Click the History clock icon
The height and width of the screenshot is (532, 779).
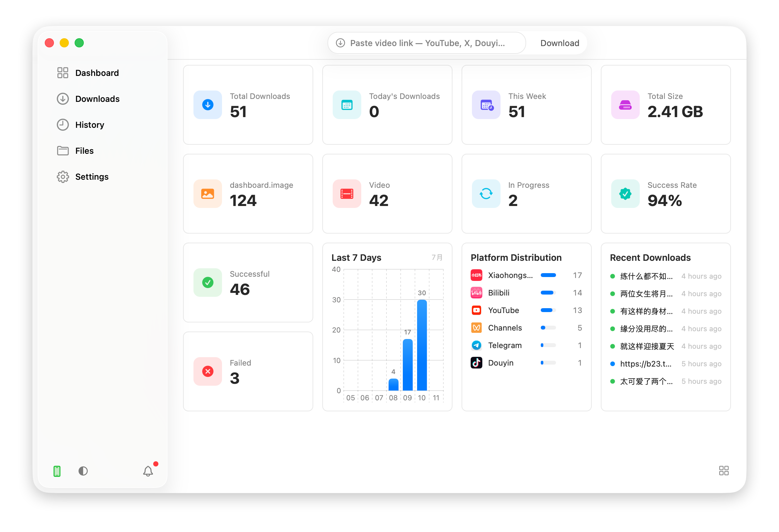tap(63, 125)
